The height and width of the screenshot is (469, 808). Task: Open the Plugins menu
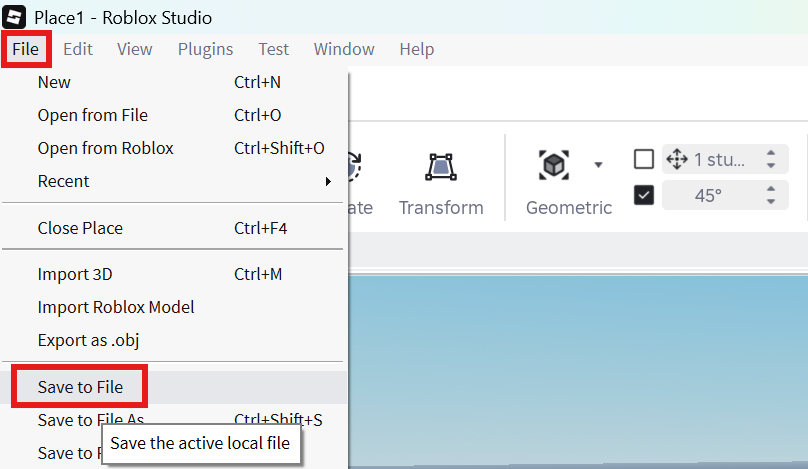tap(205, 49)
